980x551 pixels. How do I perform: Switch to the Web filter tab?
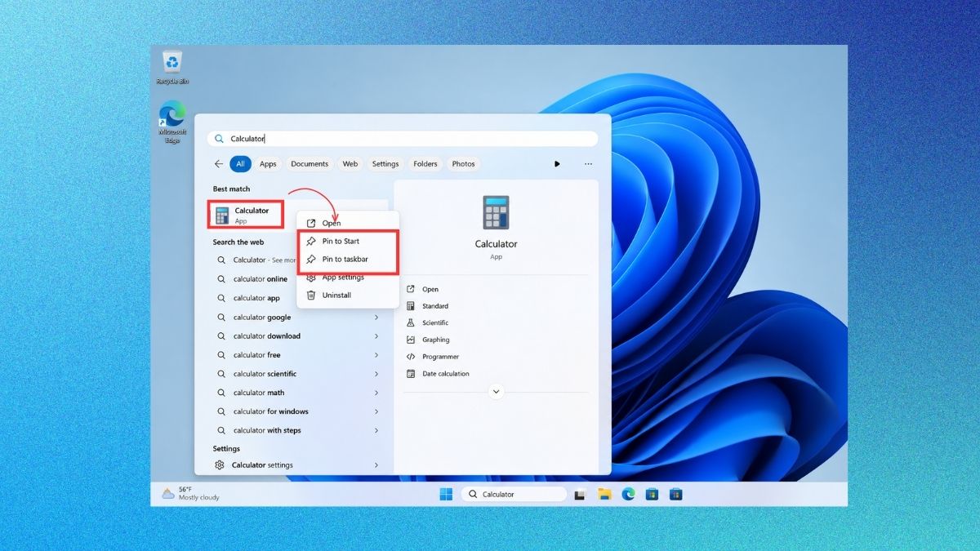click(x=350, y=164)
